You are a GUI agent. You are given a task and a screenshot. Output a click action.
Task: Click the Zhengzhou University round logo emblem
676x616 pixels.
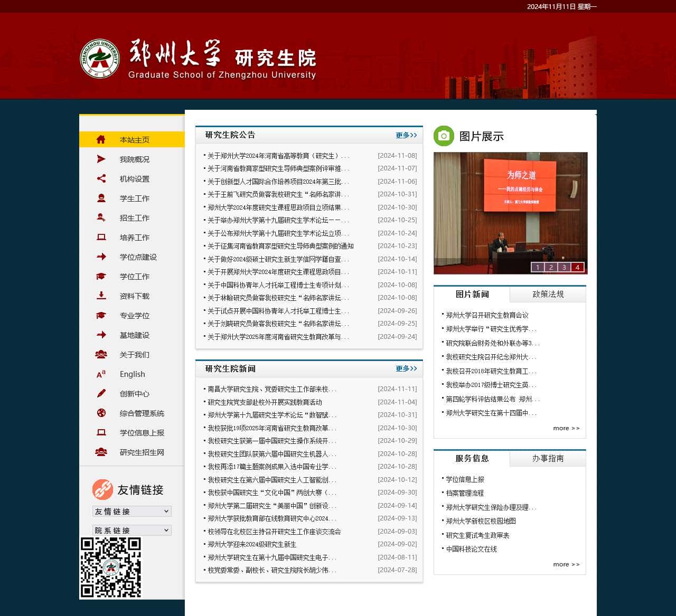pyautogui.click(x=100, y=59)
